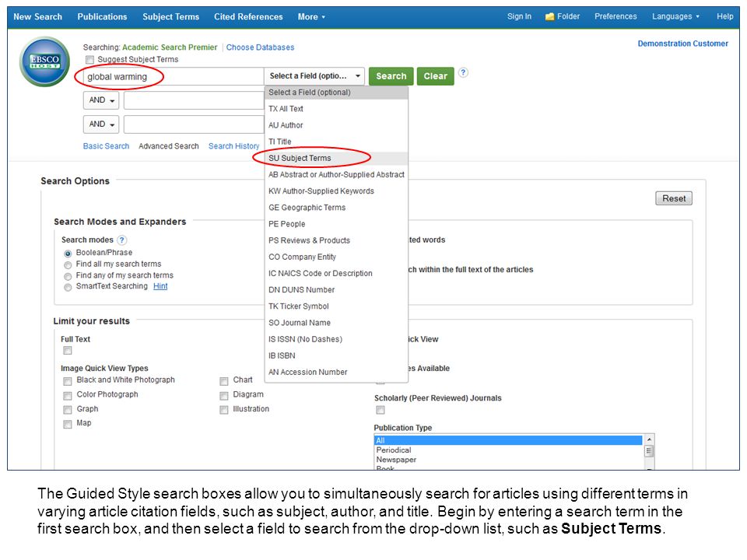Choose AB Abstract field option

336,175
